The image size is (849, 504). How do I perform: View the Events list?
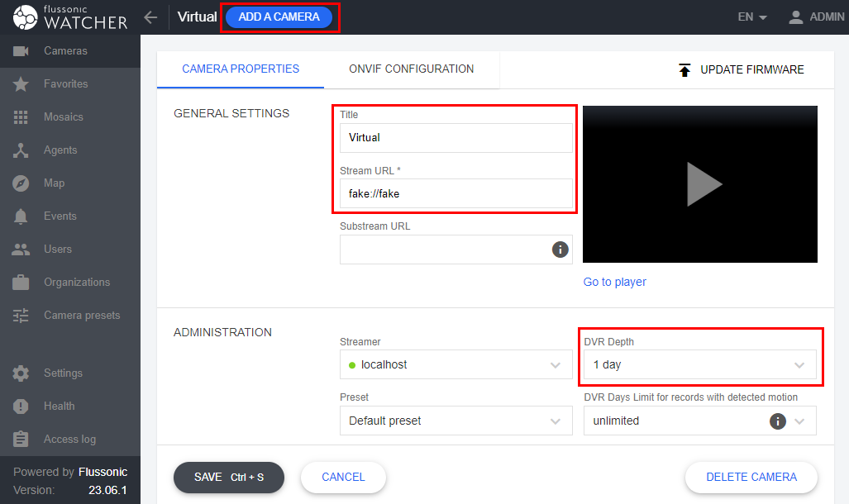click(x=58, y=216)
